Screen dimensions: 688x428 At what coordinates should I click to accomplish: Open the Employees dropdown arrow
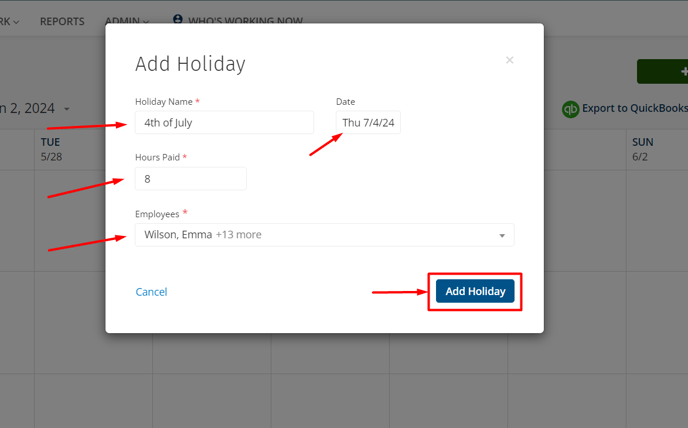pyautogui.click(x=502, y=236)
